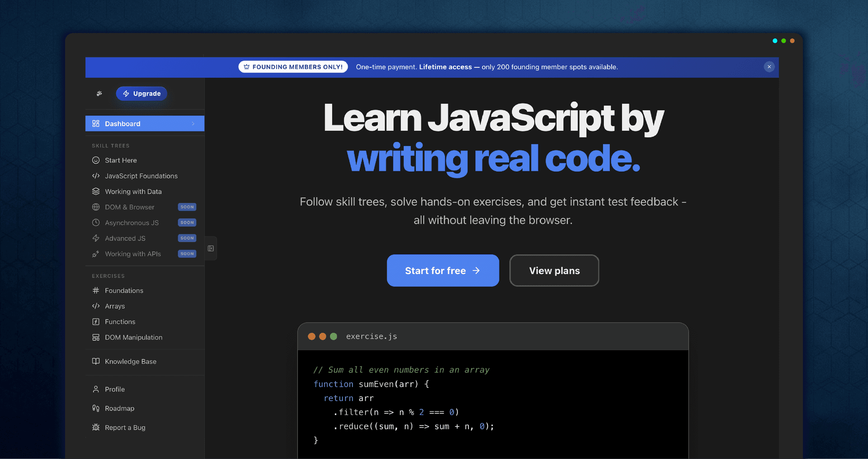Open Roadmap page
The width and height of the screenshot is (868, 459).
coord(145,408)
